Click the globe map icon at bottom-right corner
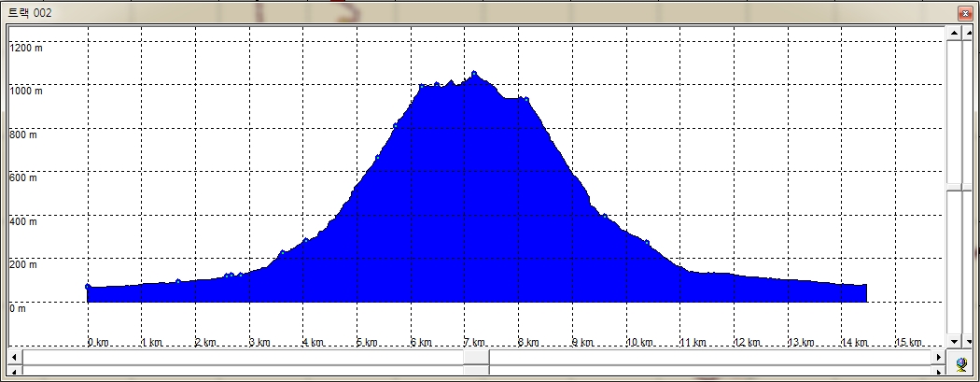 click(962, 363)
